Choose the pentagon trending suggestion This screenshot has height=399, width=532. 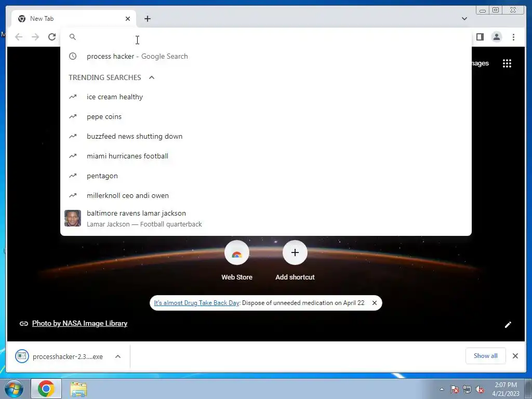pyautogui.click(x=265, y=176)
